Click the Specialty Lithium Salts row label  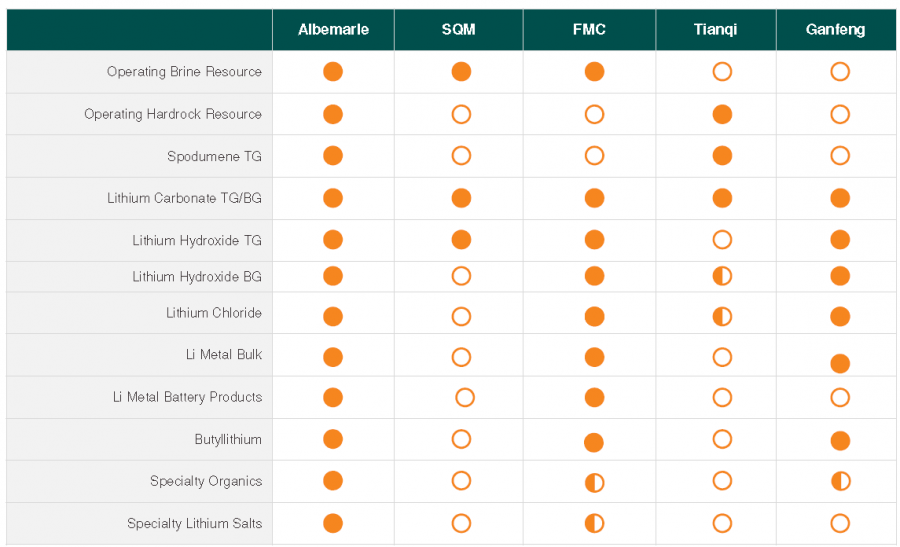click(x=194, y=523)
